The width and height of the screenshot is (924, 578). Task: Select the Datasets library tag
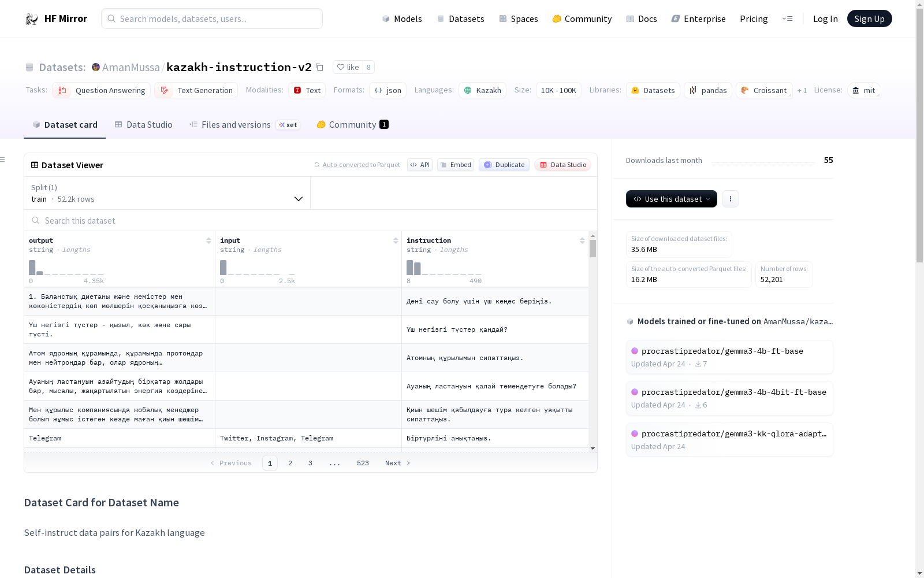(653, 90)
